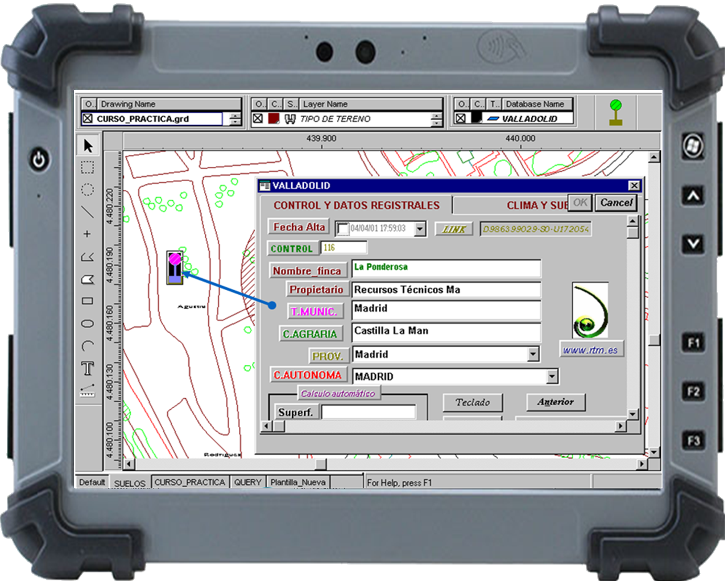The image size is (728, 581).
Task: Choose the arc drawing tool
Action: [x=87, y=345]
